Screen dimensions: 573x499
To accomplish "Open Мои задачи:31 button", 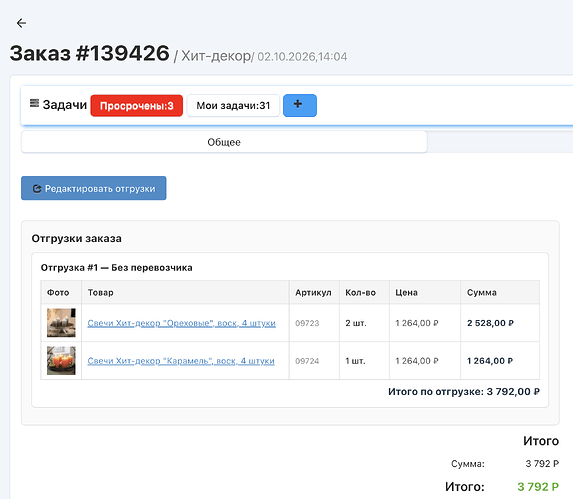I will 233,106.
